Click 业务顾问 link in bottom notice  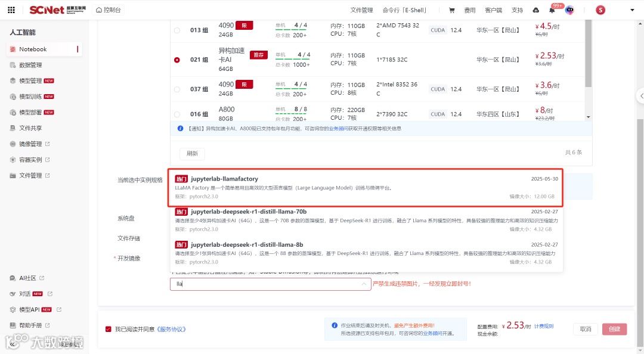[x=433, y=334]
